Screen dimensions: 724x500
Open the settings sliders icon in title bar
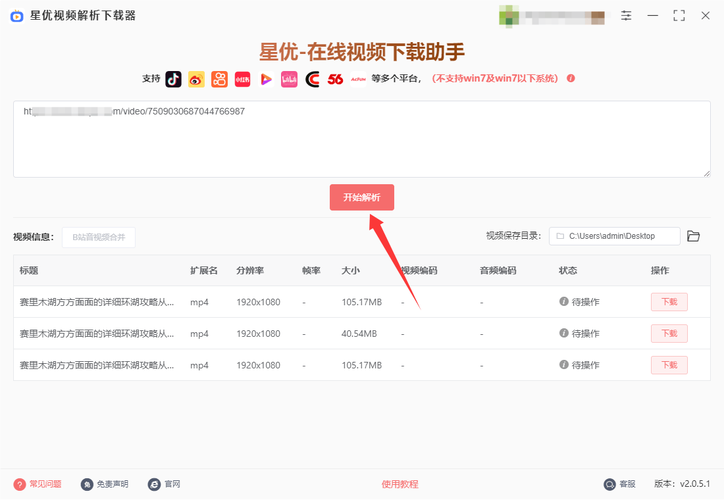pos(626,16)
